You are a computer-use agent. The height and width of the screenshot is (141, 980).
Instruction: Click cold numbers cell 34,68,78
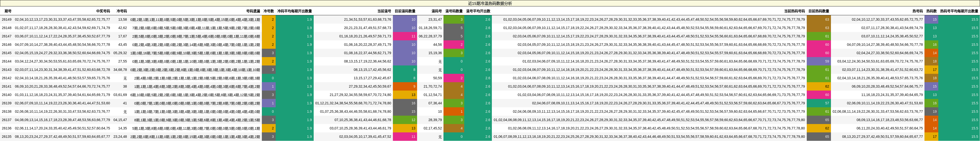(x=120, y=70)
